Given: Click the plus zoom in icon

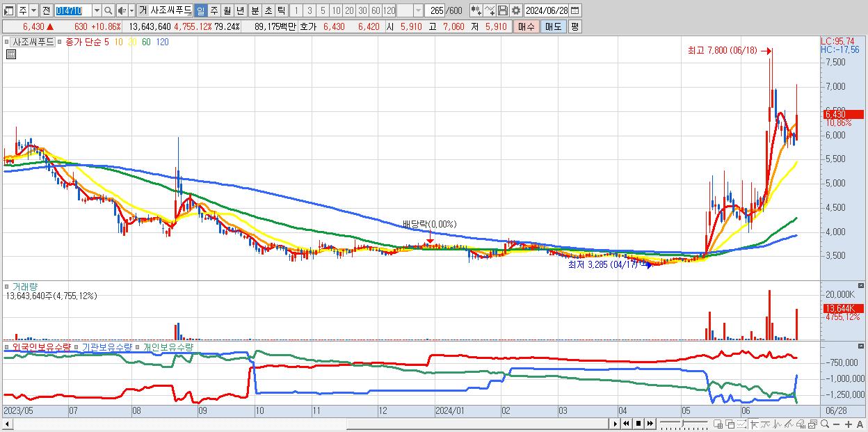Looking at the screenshot, I should (849, 424).
